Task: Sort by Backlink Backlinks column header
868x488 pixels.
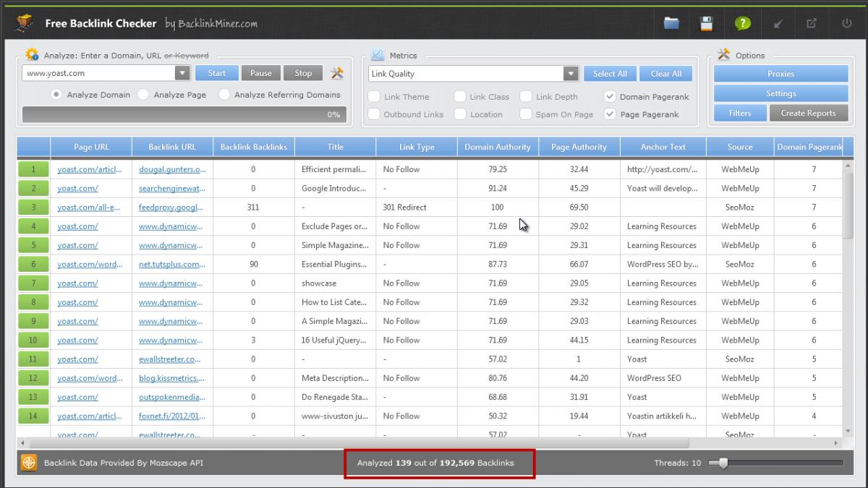Action: coord(254,147)
